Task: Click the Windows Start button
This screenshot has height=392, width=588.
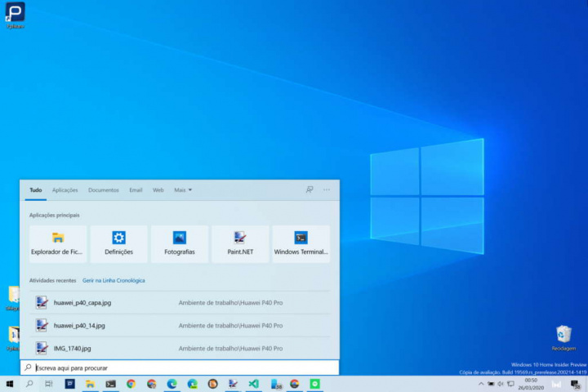Action: [x=10, y=384]
